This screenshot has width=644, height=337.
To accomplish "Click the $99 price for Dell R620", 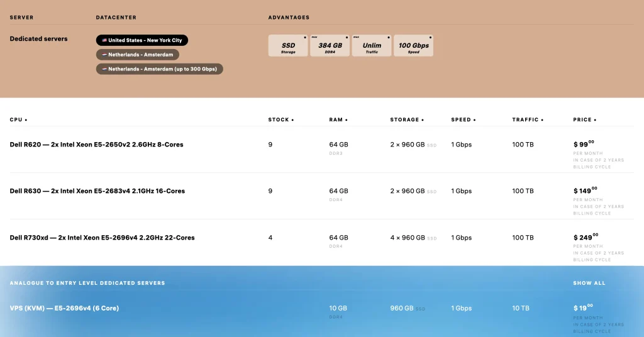I will pyautogui.click(x=584, y=144).
